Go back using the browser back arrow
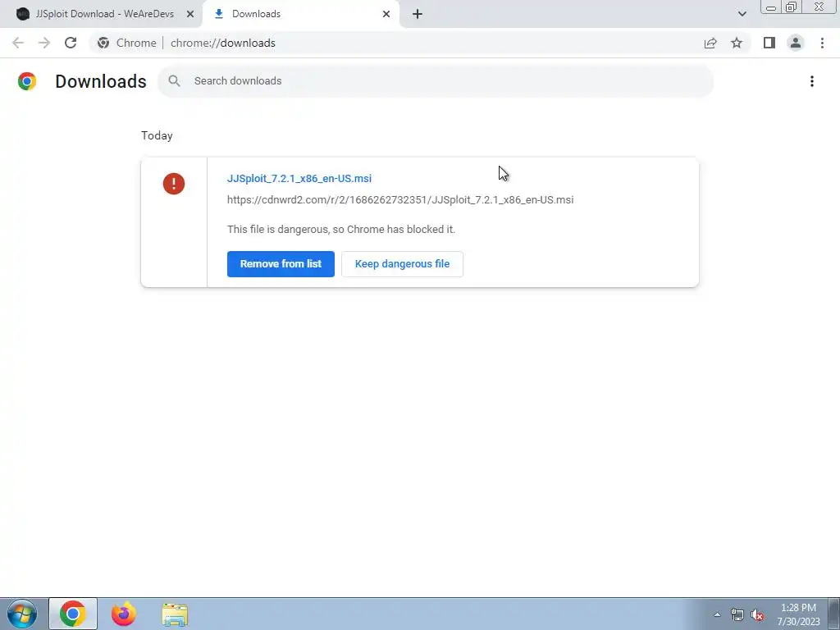Image resolution: width=840 pixels, height=630 pixels. click(18, 43)
